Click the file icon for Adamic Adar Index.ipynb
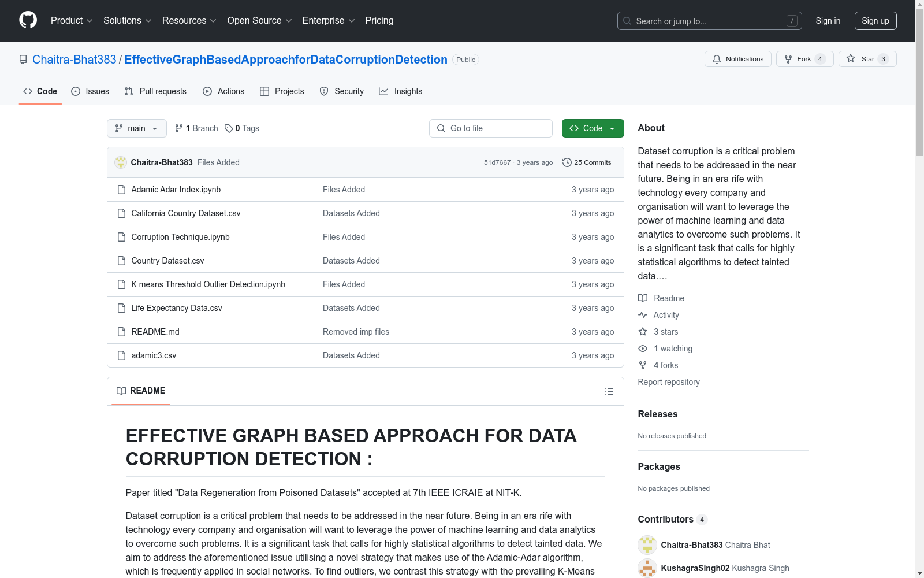924x578 pixels. click(121, 190)
